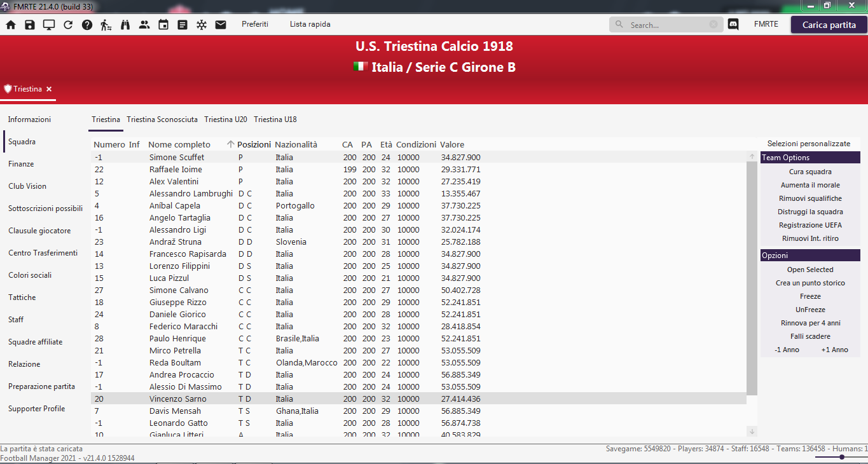Open Preferiti menu
The height and width of the screenshot is (464, 868).
tap(255, 24)
